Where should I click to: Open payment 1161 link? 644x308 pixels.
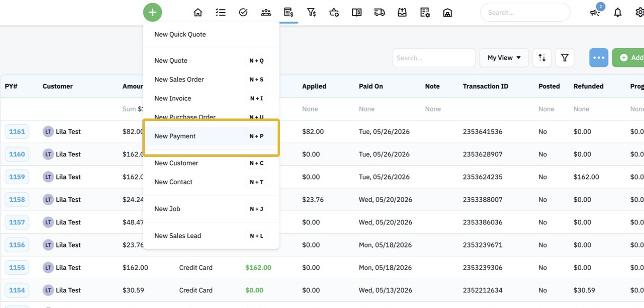pos(17,131)
